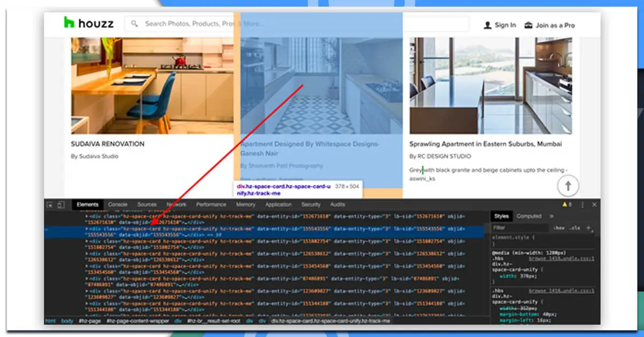644x337 pixels.
Task: Select body in the DOM breadcrumb bar
Action: 67,320
